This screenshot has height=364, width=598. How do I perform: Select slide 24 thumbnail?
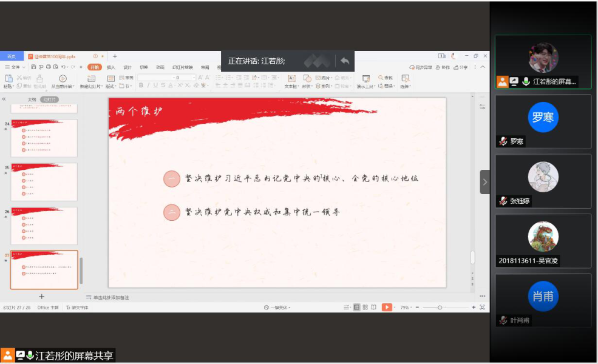click(44, 138)
